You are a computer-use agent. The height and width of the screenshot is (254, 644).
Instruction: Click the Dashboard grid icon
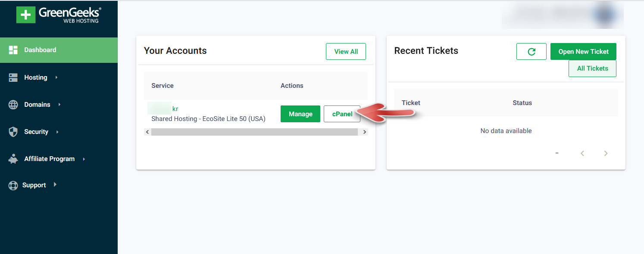click(13, 50)
